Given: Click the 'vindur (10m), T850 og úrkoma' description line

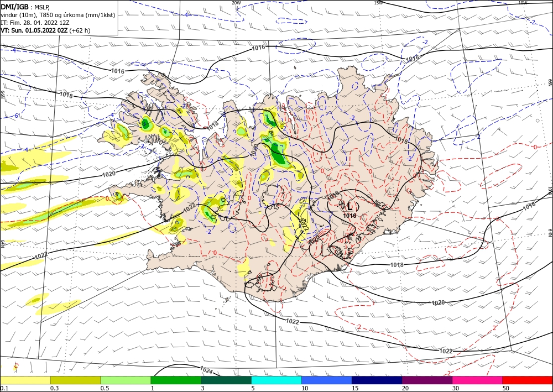Looking at the screenshot, I should pyautogui.click(x=58, y=15).
